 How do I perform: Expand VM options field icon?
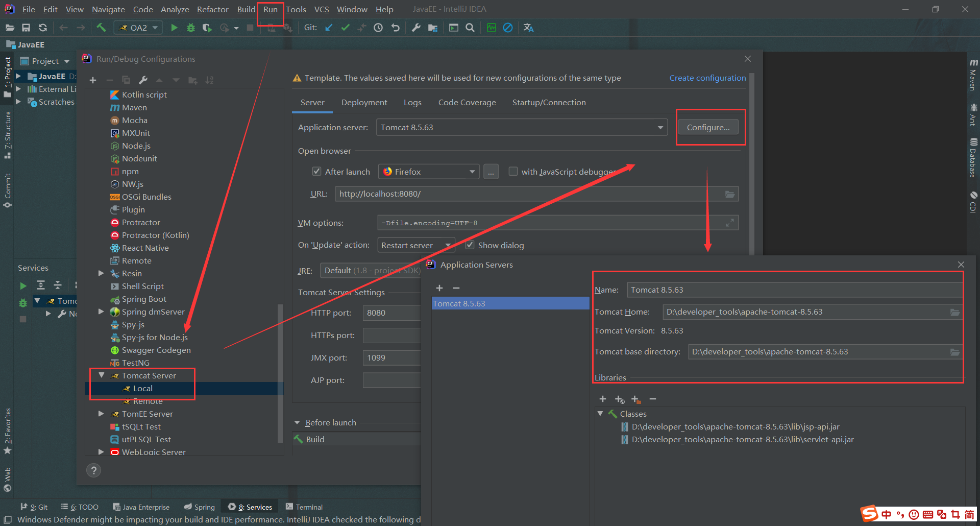coord(730,223)
